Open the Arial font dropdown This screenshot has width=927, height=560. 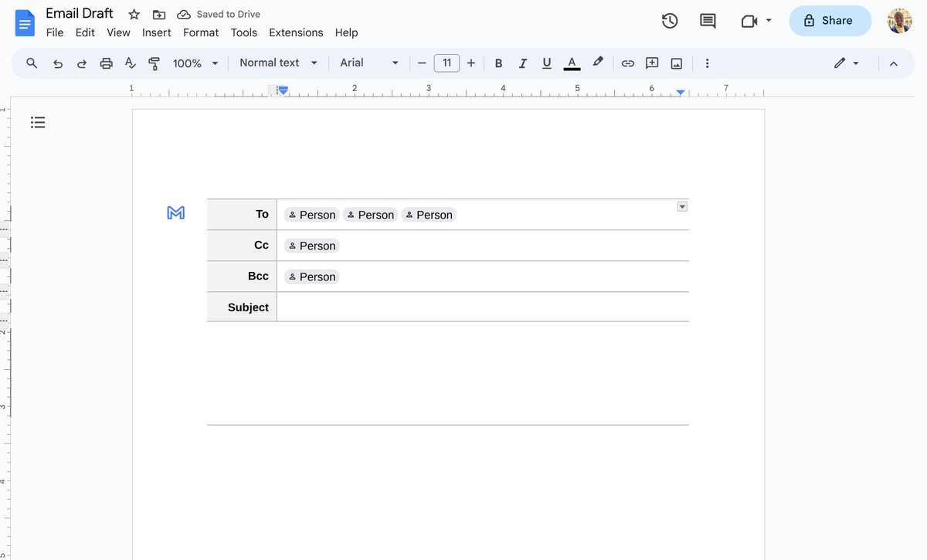368,63
